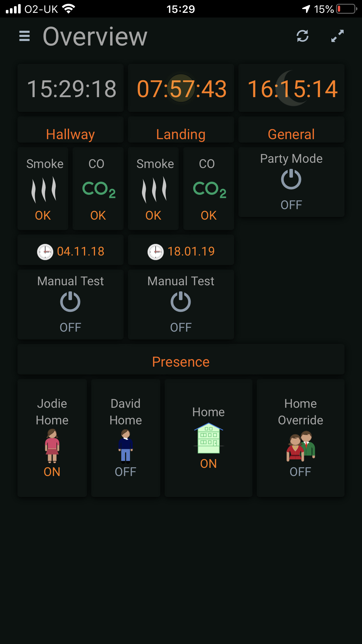Expand dashboard to fullscreen
Screen dimensions: 362x644
338,36
